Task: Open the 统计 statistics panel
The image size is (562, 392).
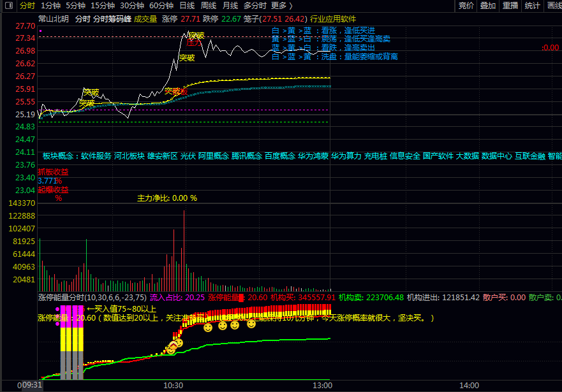Action: coord(532,5)
